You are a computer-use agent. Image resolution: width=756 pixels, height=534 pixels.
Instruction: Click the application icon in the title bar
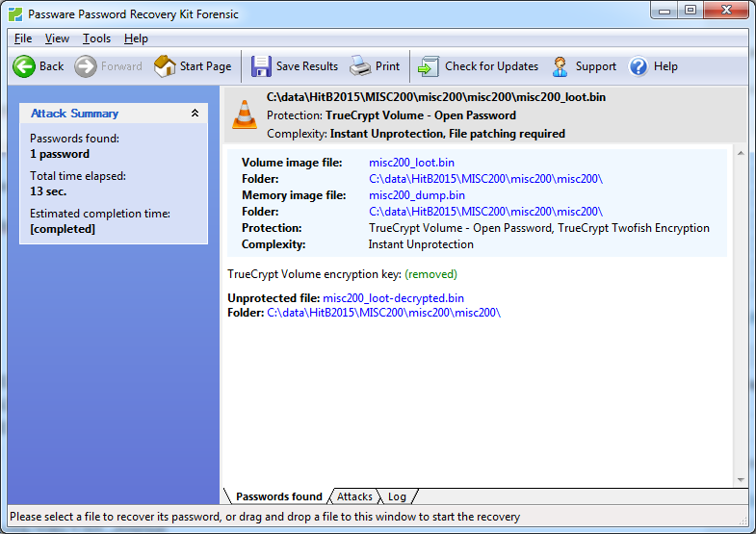pos(14,14)
